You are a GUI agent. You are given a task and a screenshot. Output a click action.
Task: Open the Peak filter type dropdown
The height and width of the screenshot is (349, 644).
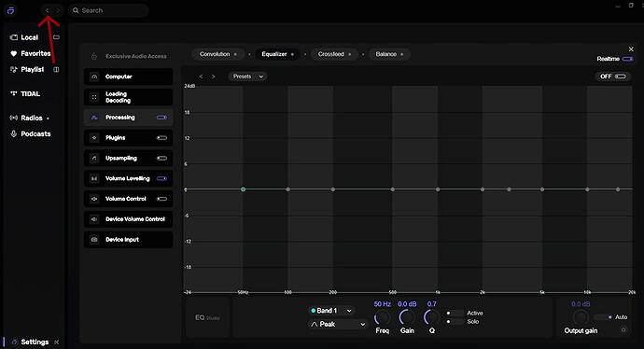point(338,324)
